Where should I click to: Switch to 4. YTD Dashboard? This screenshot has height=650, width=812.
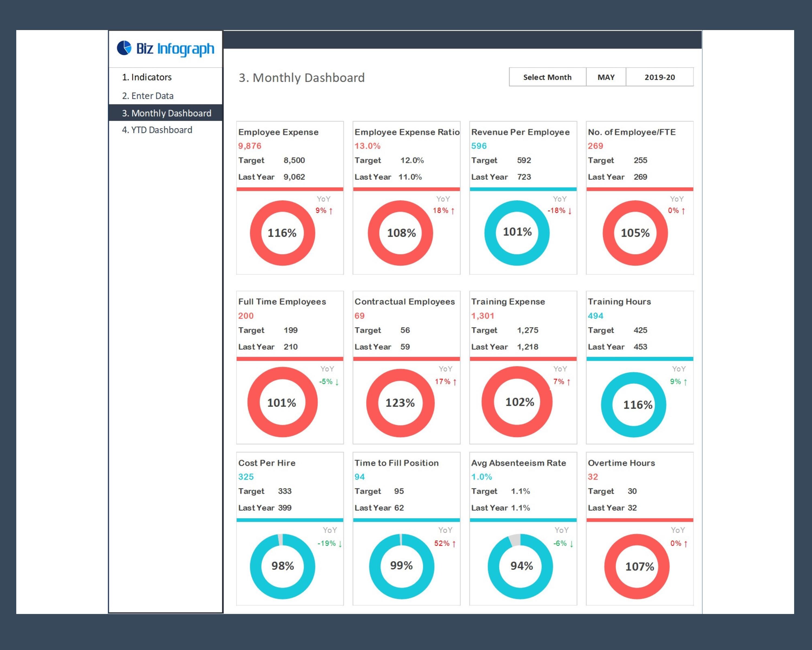[157, 130]
